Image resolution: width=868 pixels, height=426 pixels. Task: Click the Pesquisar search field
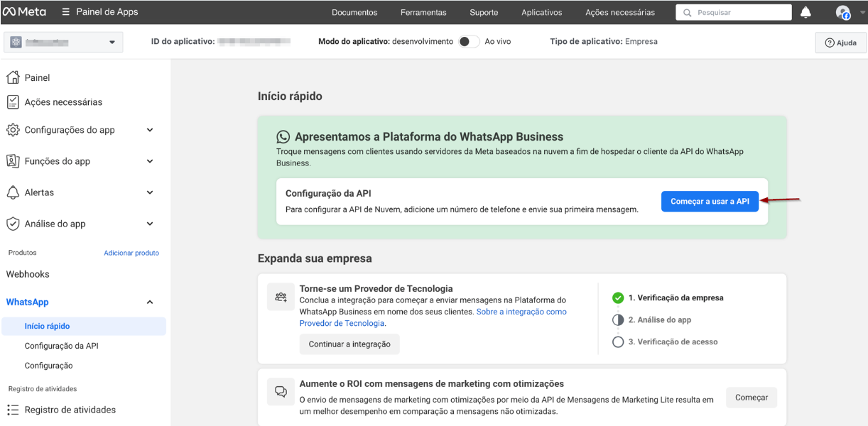(739, 12)
